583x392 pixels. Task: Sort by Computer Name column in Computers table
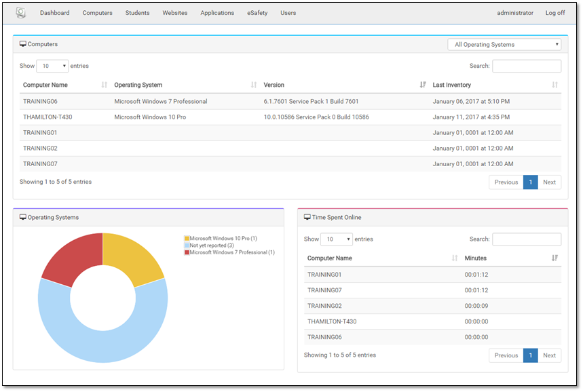[x=105, y=85]
